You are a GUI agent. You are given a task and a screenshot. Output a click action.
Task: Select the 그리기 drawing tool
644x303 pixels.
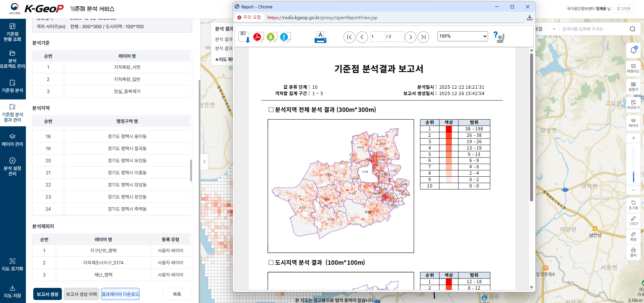tap(633, 221)
